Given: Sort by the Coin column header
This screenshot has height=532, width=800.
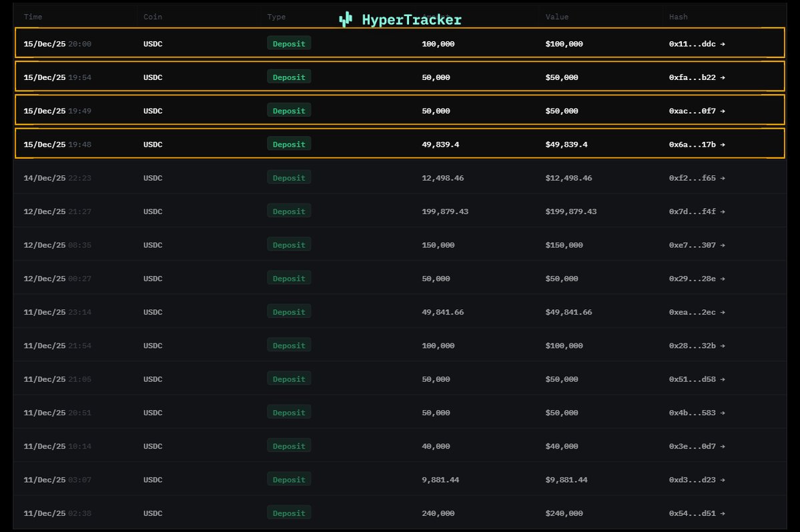Looking at the screenshot, I should tap(153, 17).
